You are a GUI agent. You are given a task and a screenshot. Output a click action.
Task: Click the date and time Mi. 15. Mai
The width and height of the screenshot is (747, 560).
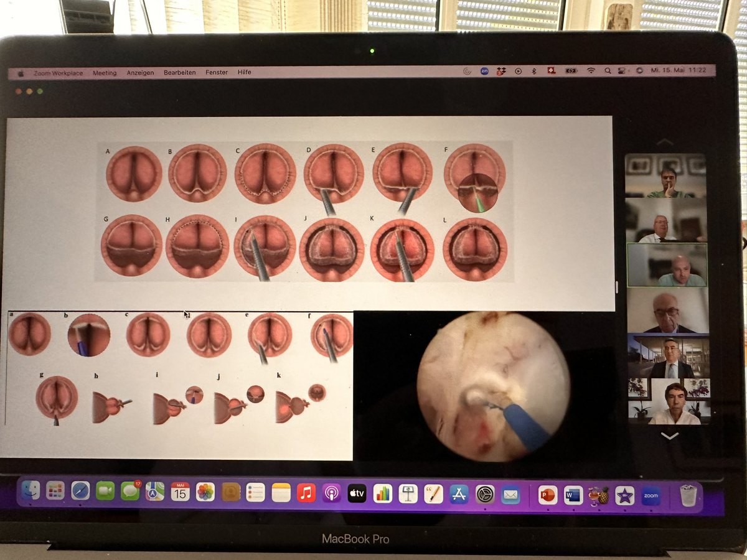click(678, 71)
